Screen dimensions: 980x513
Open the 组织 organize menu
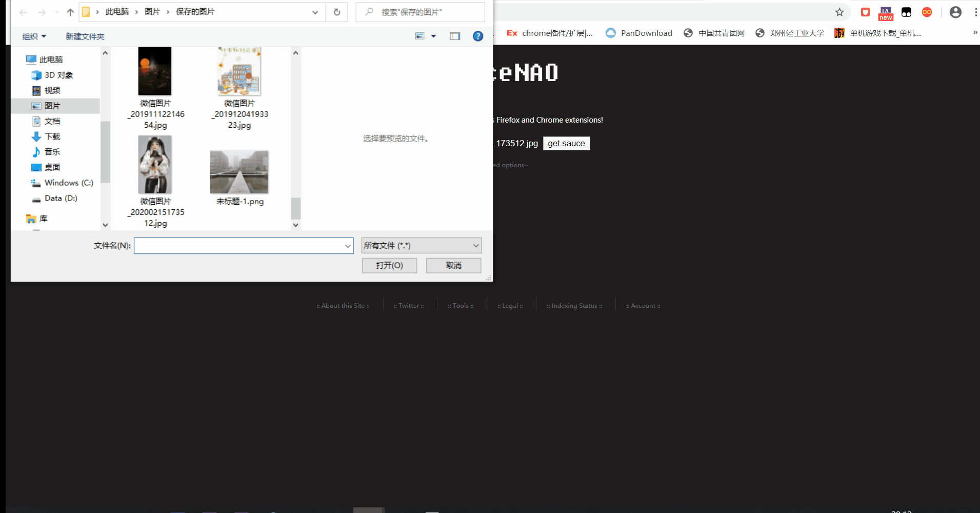coord(34,36)
